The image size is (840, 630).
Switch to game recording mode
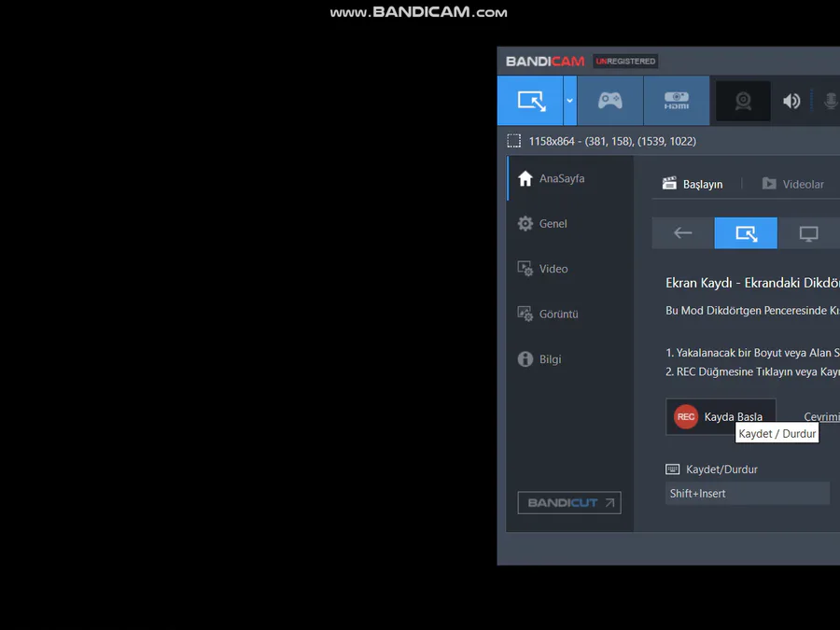[x=610, y=101]
